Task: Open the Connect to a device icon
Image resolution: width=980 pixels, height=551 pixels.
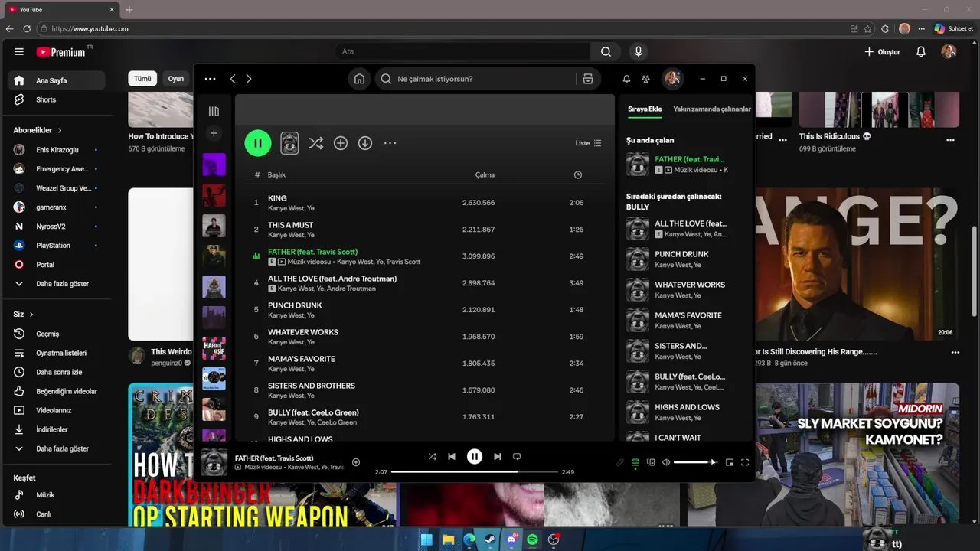Action: pos(651,462)
